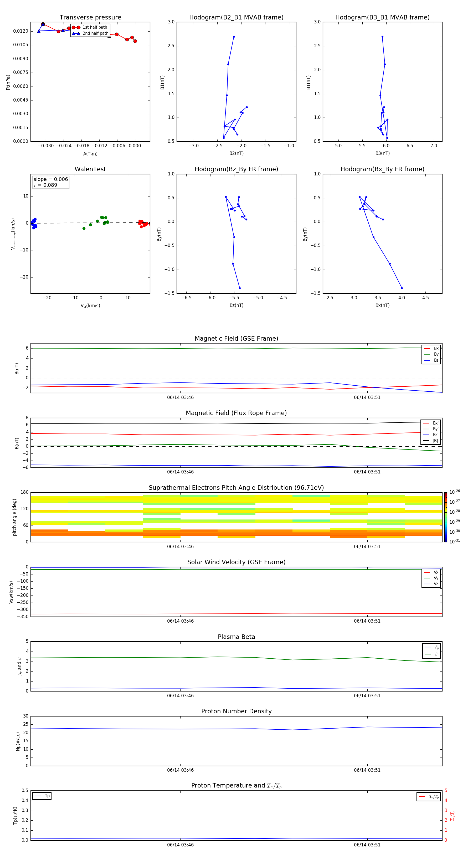Select the '2nd half path' legend entry
Viewport: 473px width, 868px height.
[x=90, y=33]
